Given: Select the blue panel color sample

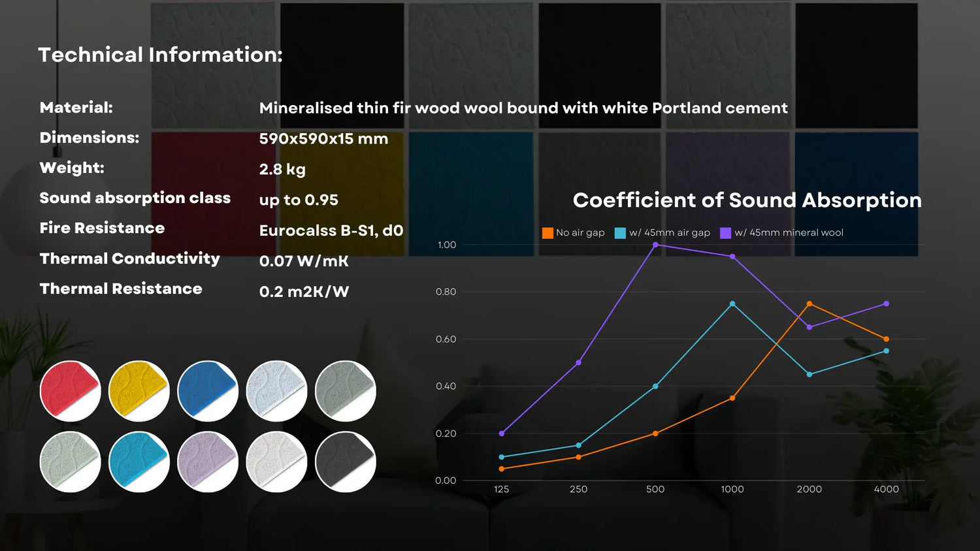Looking at the screenshot, I should click(x=207, y=390).
